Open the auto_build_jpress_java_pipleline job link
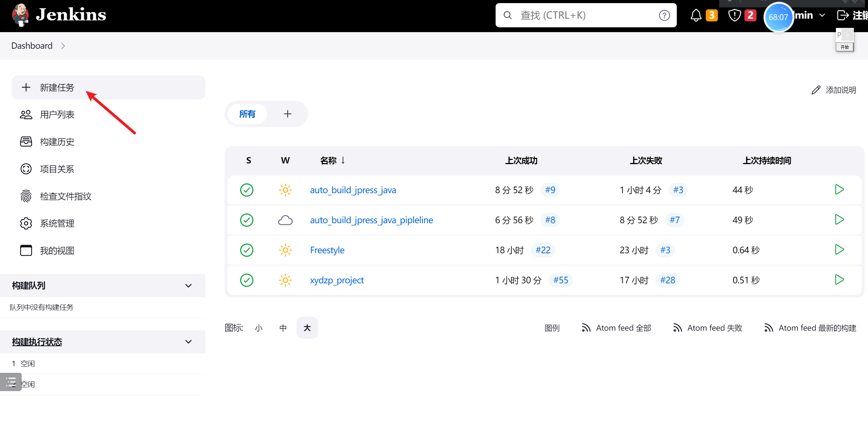The image size is (868, 426). tap(371, 220)
